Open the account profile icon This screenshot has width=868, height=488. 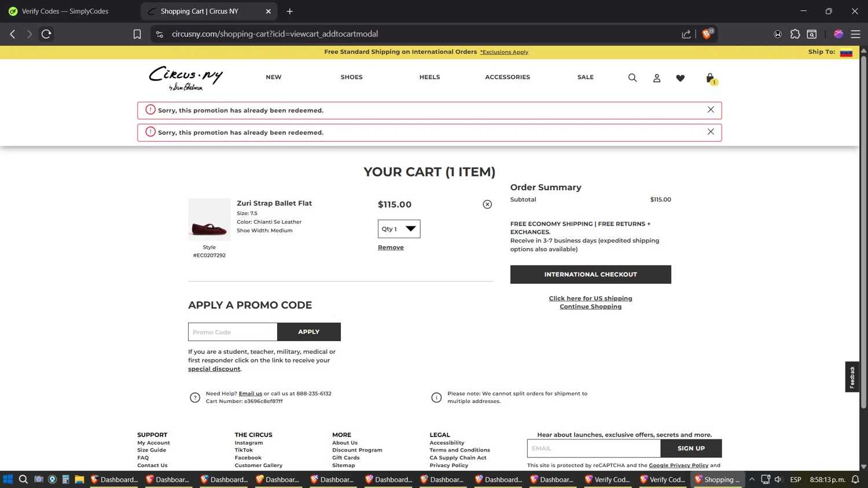click(x=657, y=77)
